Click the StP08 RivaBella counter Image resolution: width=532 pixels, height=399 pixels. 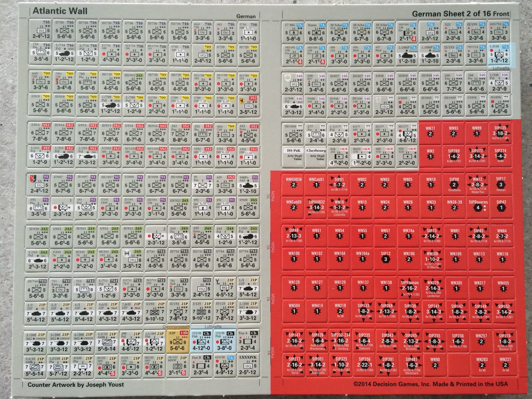point(454,185)
